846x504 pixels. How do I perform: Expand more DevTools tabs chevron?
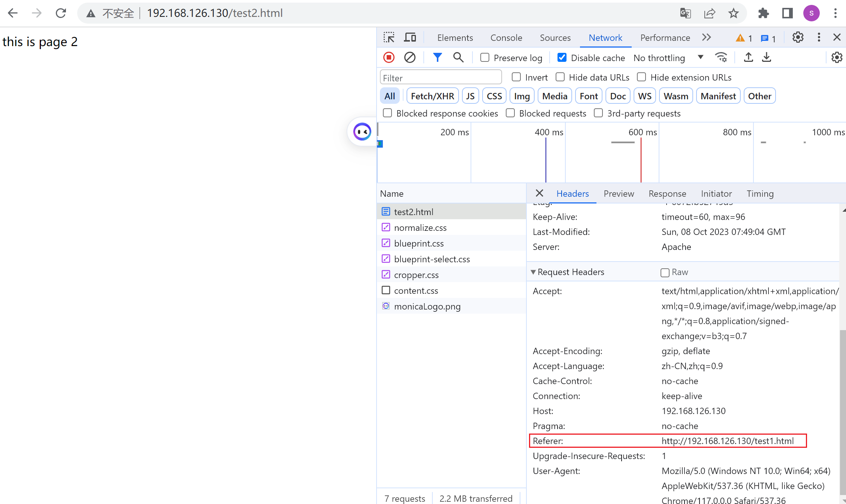[x=707, y=37]
